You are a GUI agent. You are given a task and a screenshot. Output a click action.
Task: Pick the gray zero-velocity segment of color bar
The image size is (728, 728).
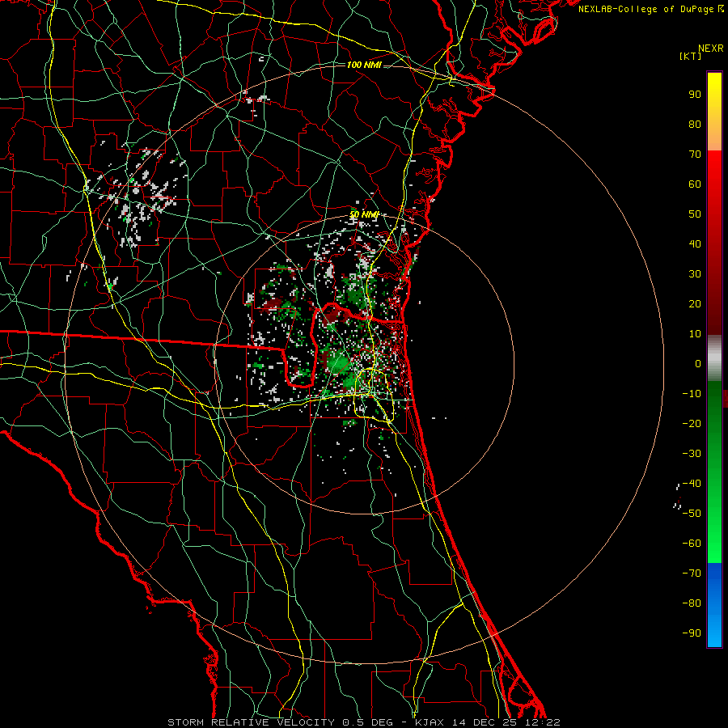coord(714,358)
